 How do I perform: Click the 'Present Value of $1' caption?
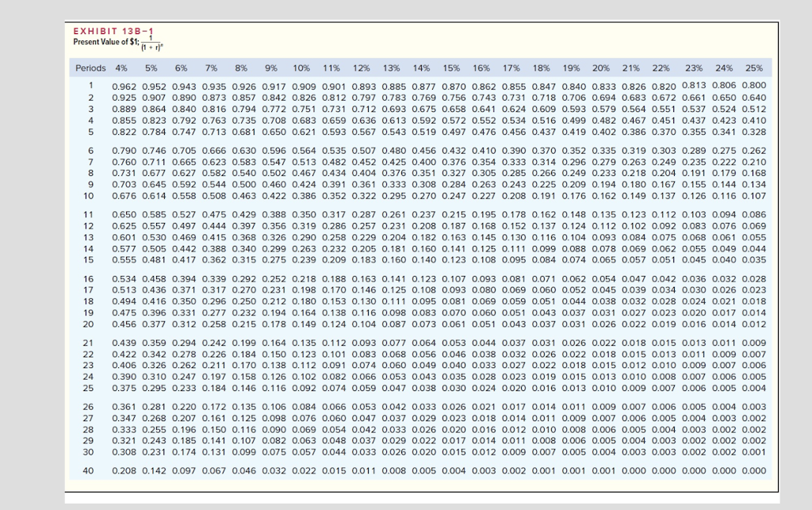coord(105,42)
